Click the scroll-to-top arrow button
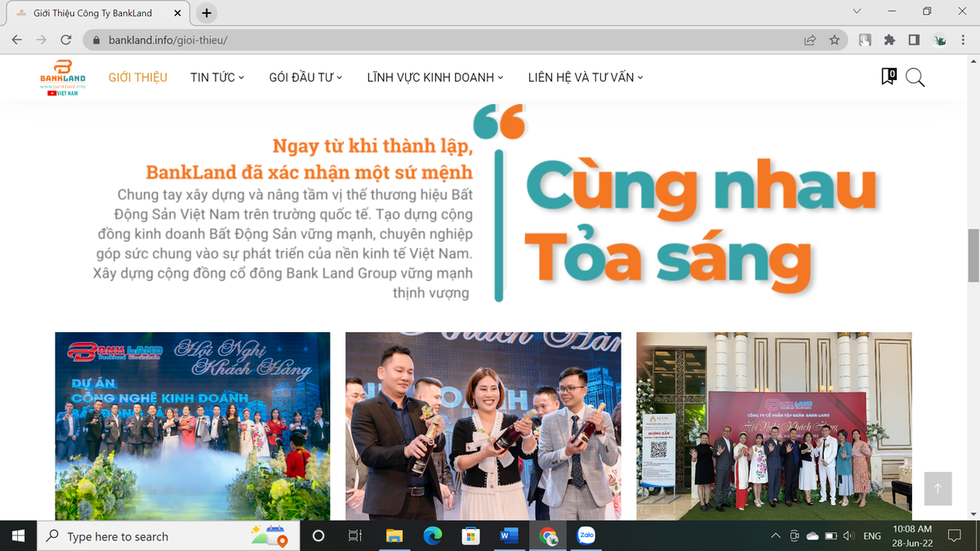The image size is (980, 551). pyautogui.click(x=938, y=488)
